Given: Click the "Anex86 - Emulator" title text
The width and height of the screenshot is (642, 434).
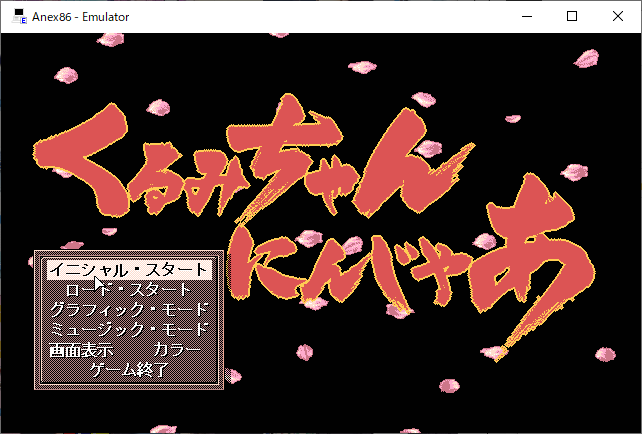Looking at the screenshot, I should tap(81, 17).
